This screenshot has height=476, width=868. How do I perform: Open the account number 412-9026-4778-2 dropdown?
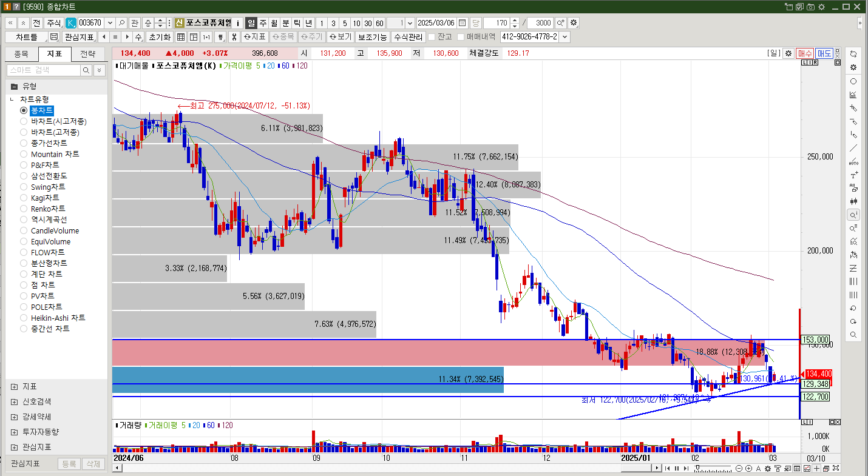565,37
